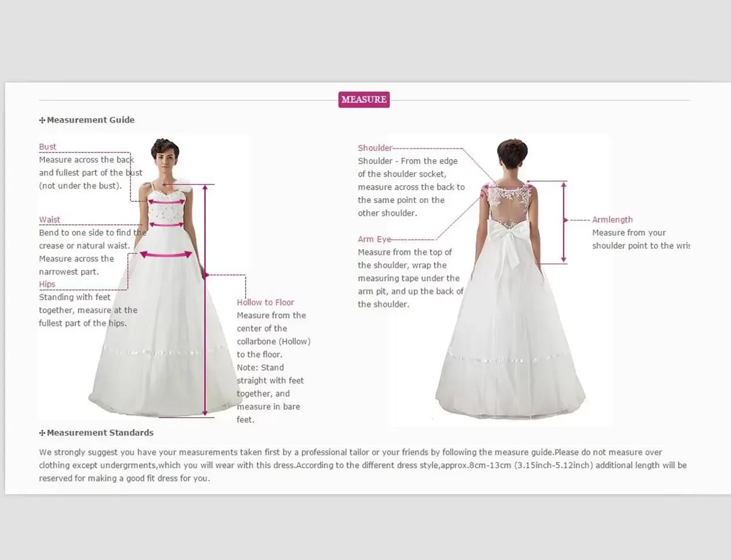Click the cross icon beside Measurement Standards

coord(42,433)
